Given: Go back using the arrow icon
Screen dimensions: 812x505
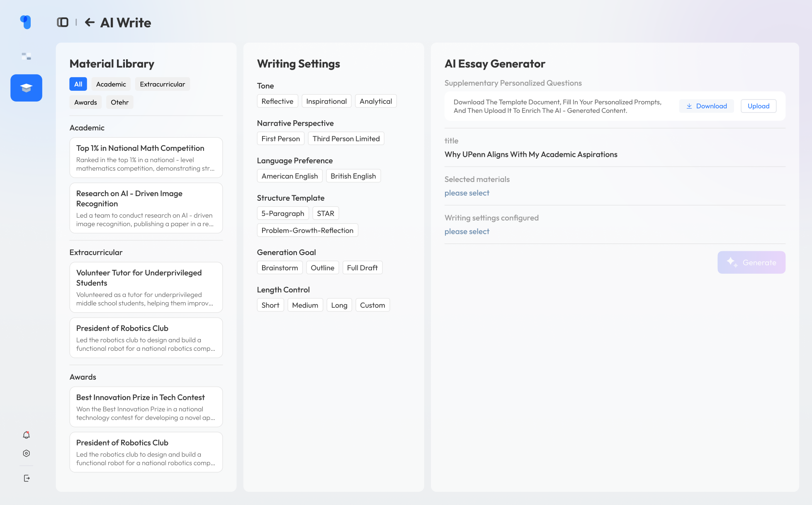Looking at the screenshot, I should pyautogui.click(x=90, y=22).
